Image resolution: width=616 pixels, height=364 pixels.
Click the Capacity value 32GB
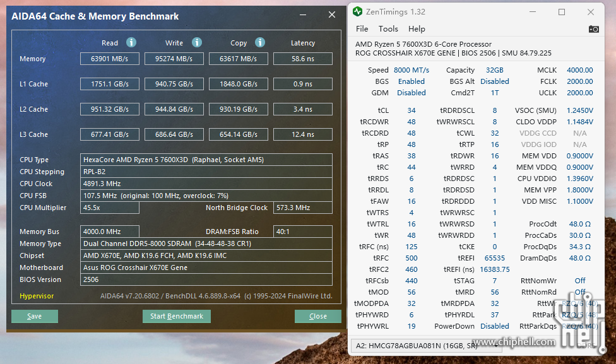[x=495, y=70]
